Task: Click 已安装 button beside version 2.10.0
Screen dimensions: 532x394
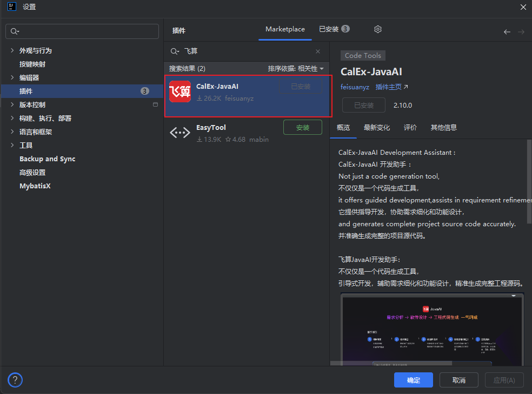Action: [x=364, y=106]
